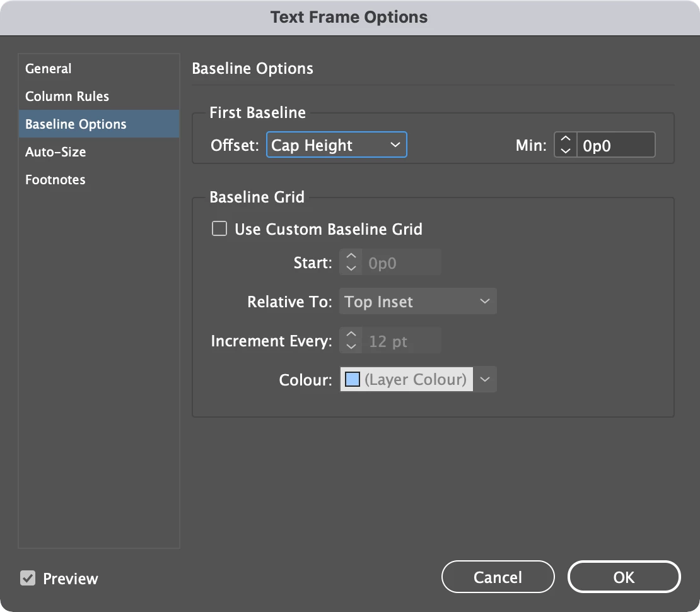Increase the baseline grid Start value

[x=351, y=257]
